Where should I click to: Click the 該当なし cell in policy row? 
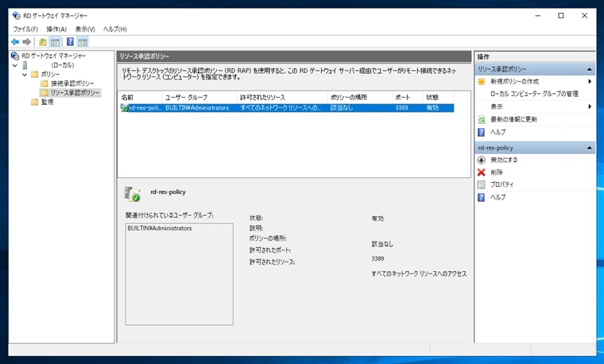tap(341, 108)
